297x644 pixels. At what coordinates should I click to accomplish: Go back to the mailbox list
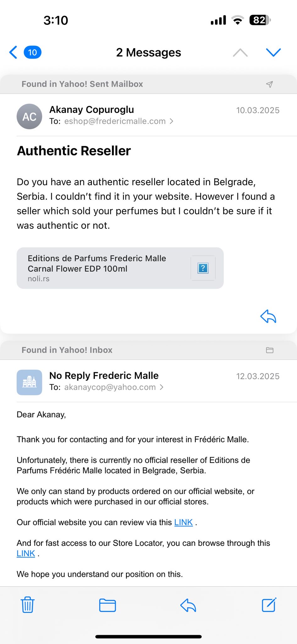tap(13, 52)
